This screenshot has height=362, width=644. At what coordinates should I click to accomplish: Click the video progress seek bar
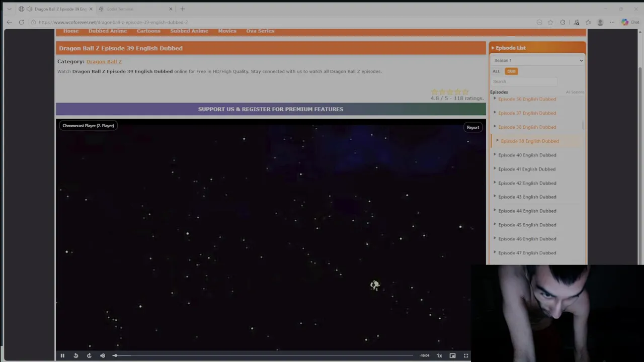[264, 355]
